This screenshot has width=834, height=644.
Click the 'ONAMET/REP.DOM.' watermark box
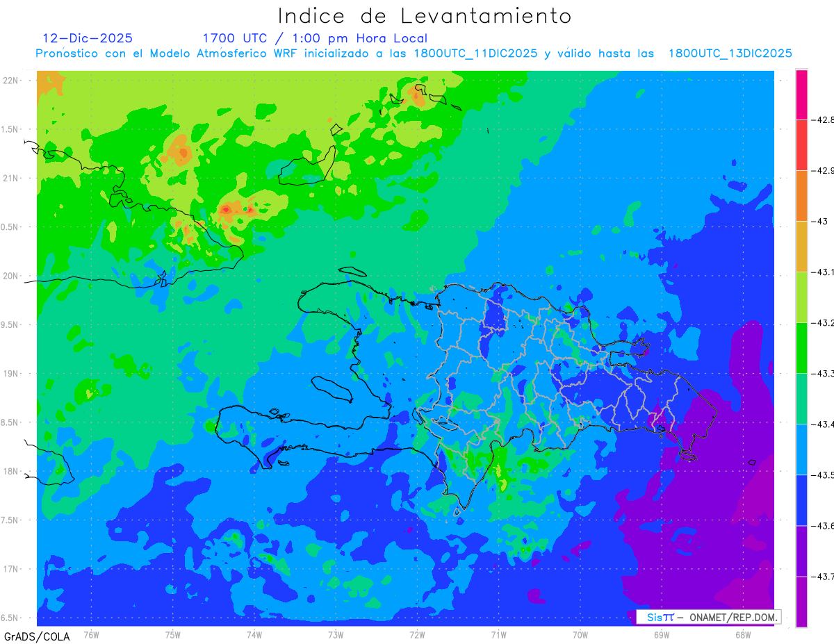coord(709,617)
